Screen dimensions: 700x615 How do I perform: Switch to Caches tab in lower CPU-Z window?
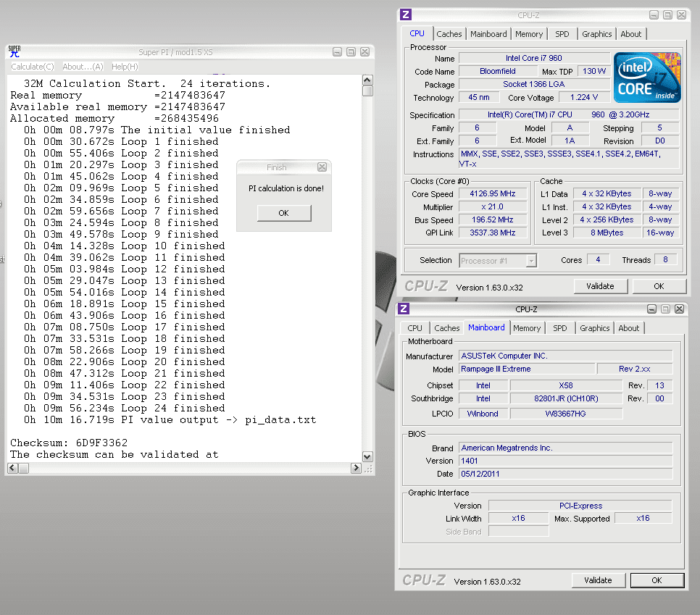point(447,328)
